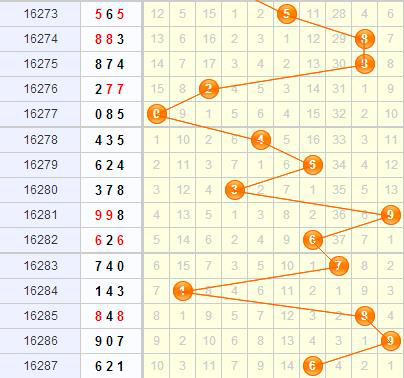Click the orange ball 6 in row 16287
This screenshot has height=378, width=404.
(313, 366)
